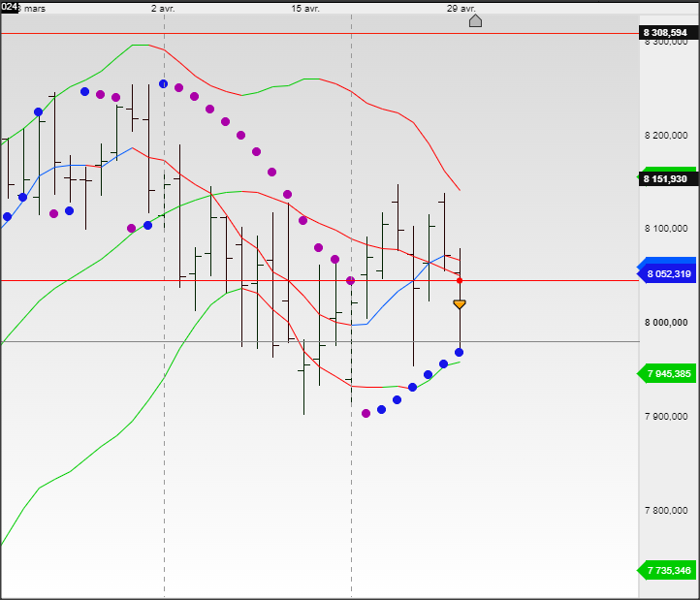Click the 7 800,000 axis value

666,510
